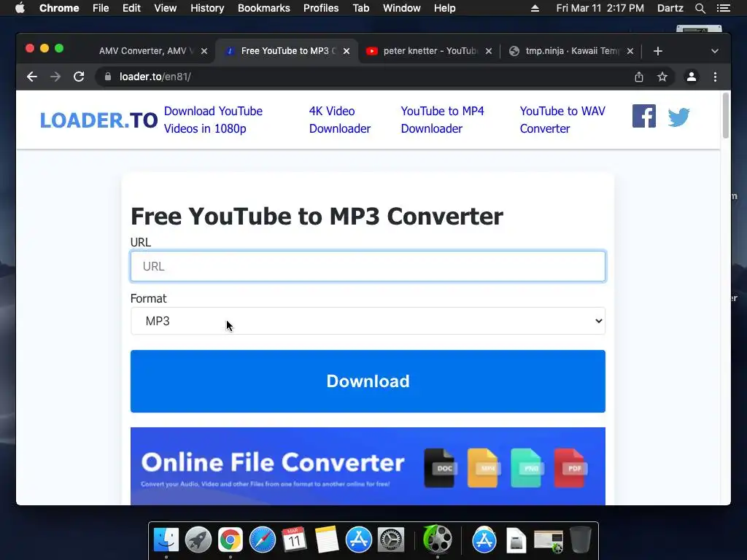747x560 pixels.
Task: Open Notes from the Dock
Action: pyautogui.click(x=326, y=540)
